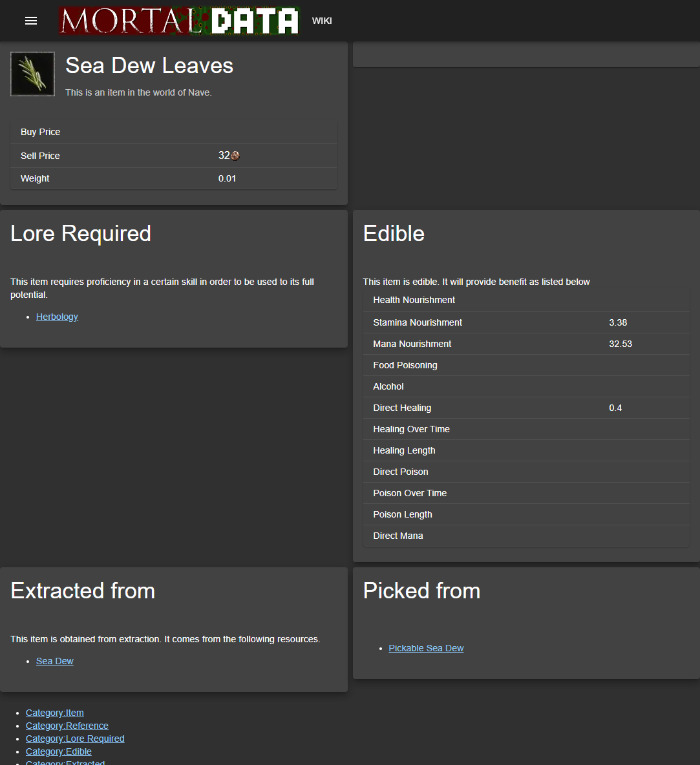
Task: Click the Weight row in item table
Action: 173,178
